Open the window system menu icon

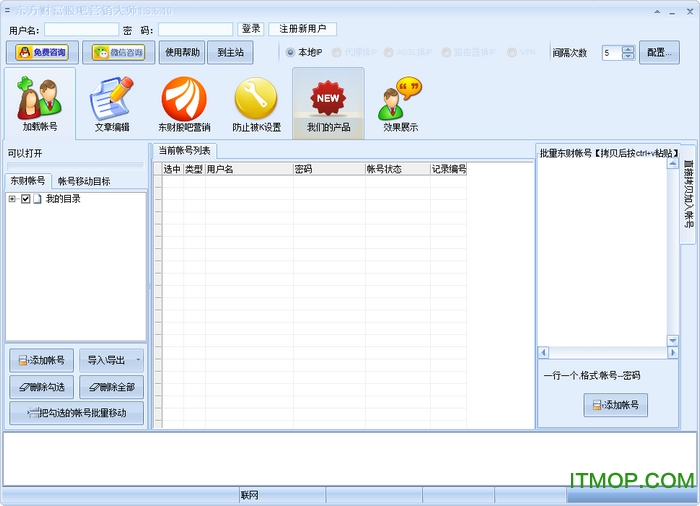pos(7,10)
